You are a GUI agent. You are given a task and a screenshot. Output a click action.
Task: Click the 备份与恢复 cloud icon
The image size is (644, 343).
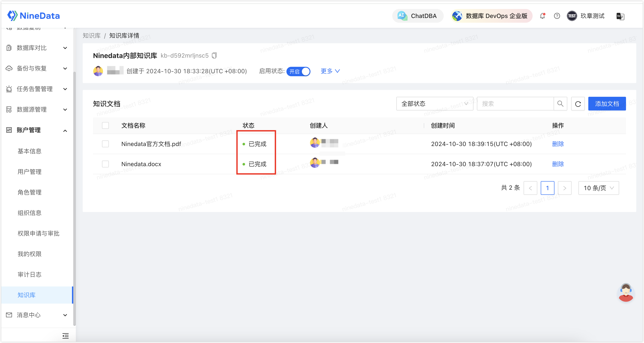pos(9,68)
